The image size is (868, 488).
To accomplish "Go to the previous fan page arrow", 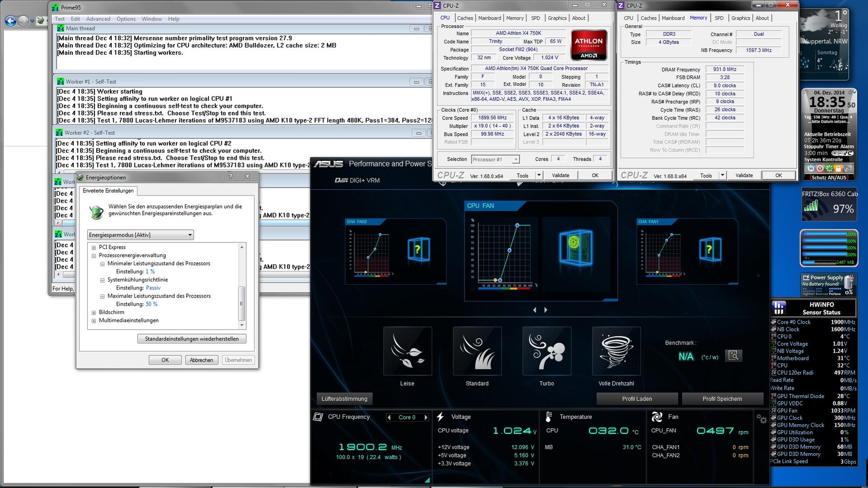I will [535, 310].
